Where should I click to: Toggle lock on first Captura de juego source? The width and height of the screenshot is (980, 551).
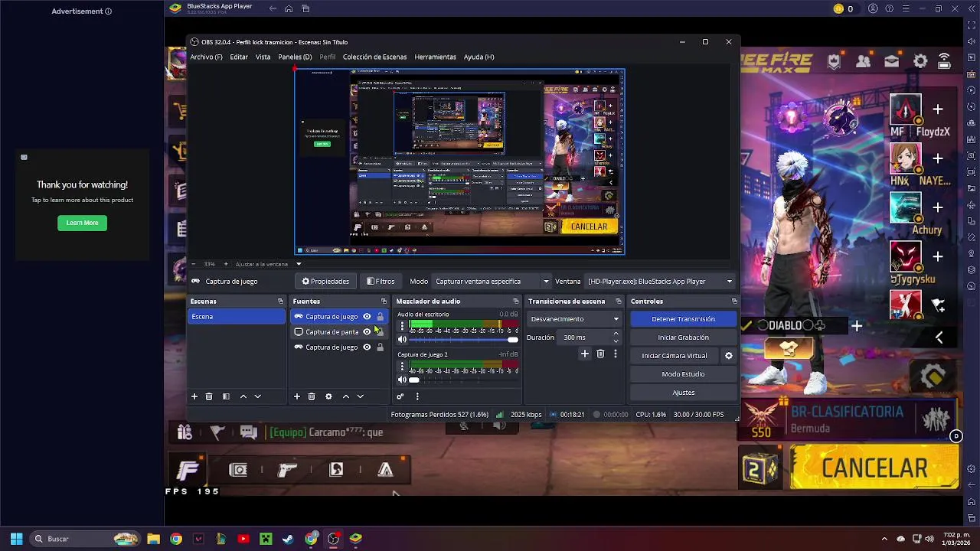coord(380,317)
